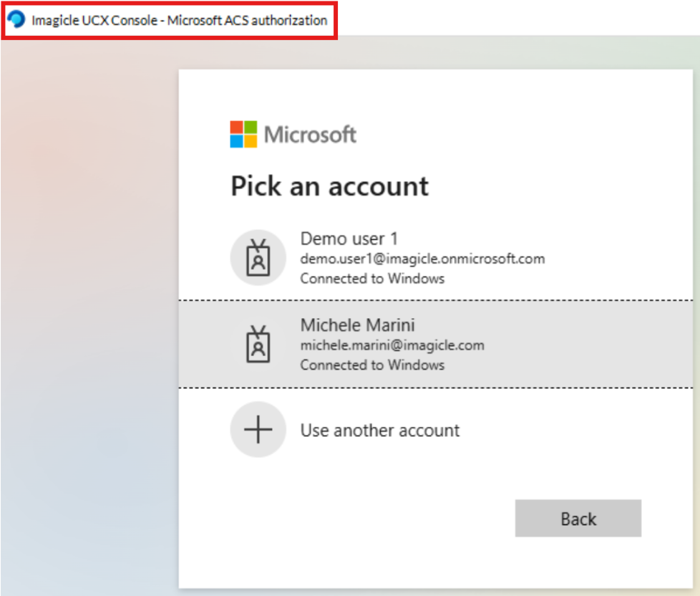Click Michele Marini's badge icon
The image size is (700, 596).
tap(258, 344)
